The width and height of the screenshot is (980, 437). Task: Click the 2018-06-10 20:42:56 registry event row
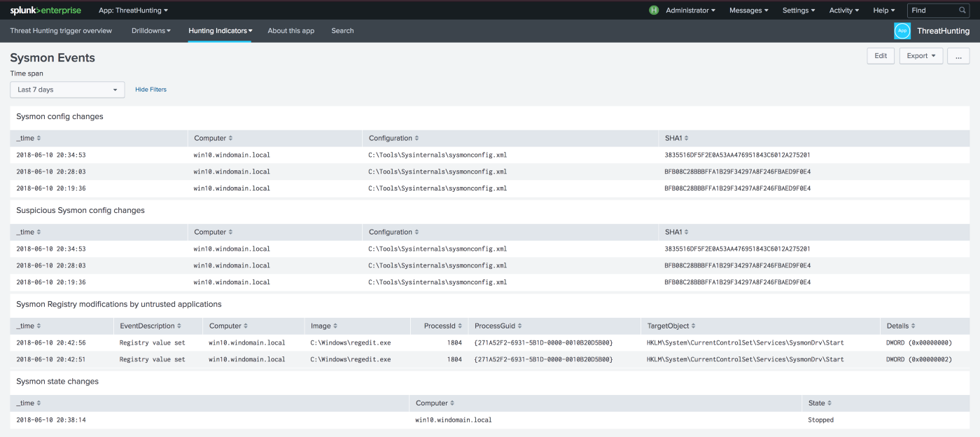[490, 342]
